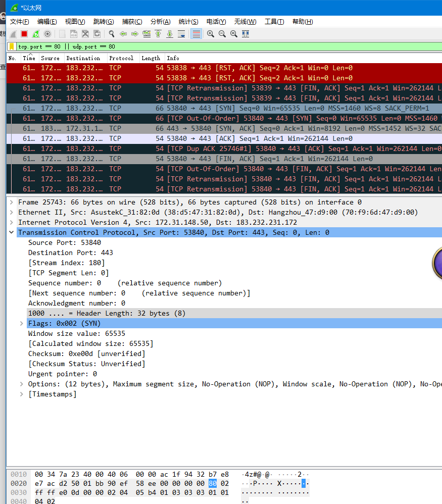Open the 帮助(H) menu

click(303, 22)
